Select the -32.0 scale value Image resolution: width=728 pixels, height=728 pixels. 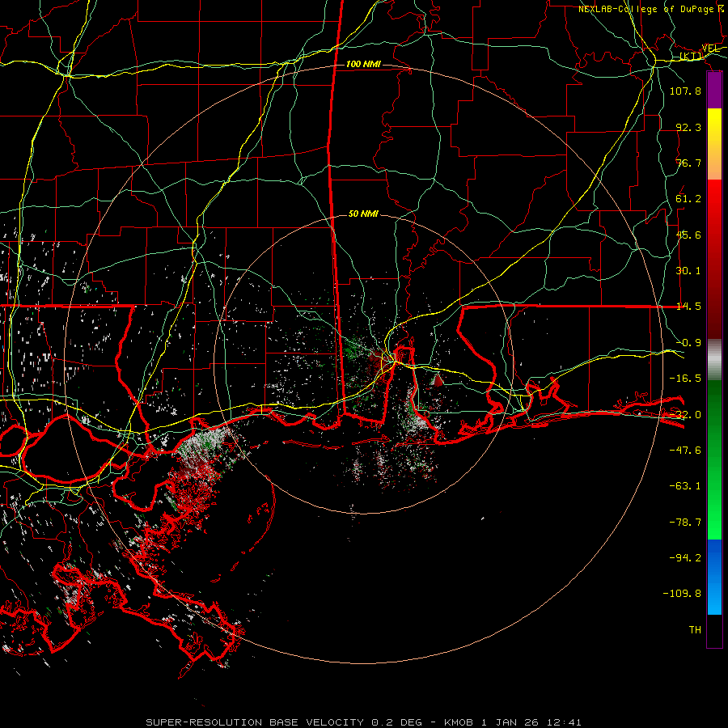pyautogui.click(x=685, y=415)
